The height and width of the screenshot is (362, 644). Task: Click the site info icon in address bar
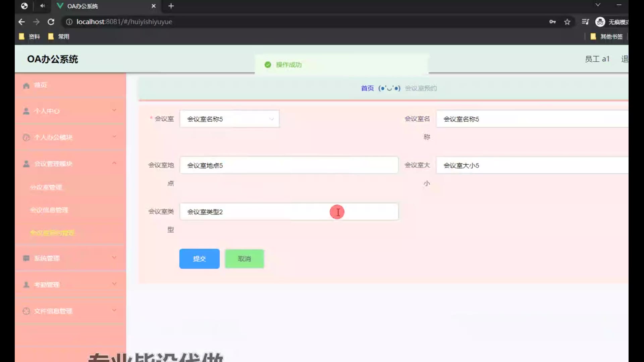point(69,22)
